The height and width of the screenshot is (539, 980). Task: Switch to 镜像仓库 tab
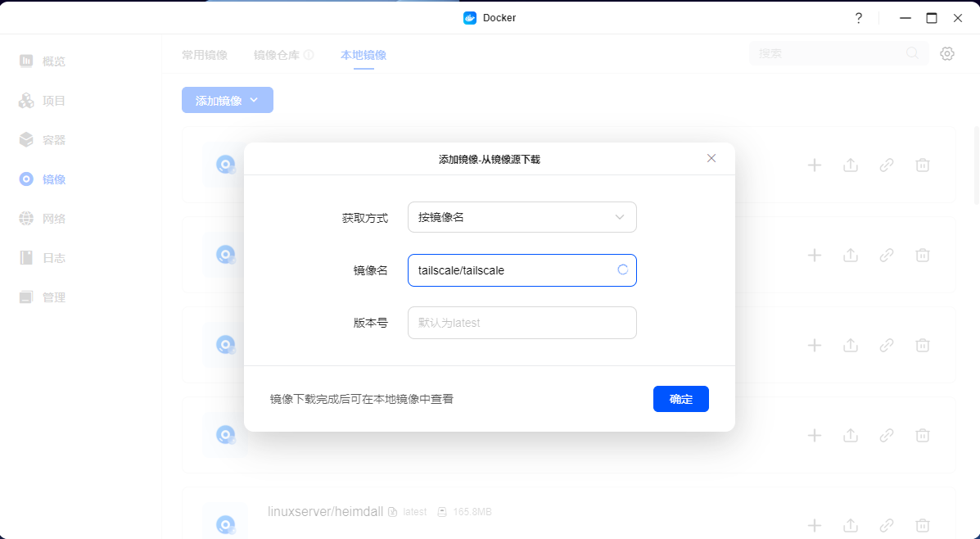click(277, 55)
